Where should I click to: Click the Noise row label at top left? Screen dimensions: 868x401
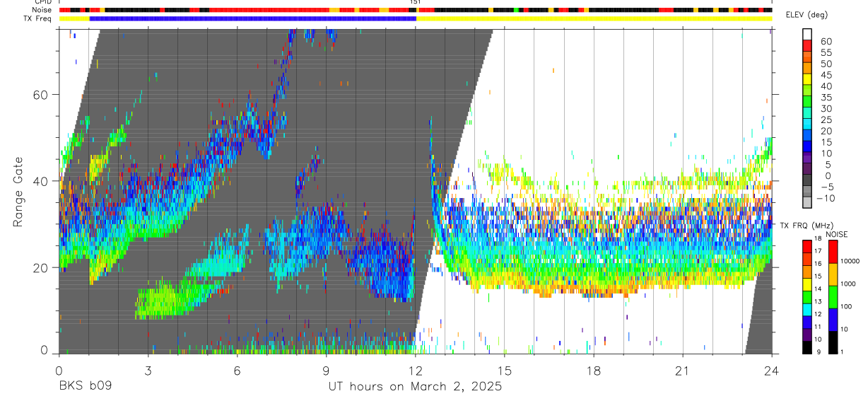tap(42, 10)
